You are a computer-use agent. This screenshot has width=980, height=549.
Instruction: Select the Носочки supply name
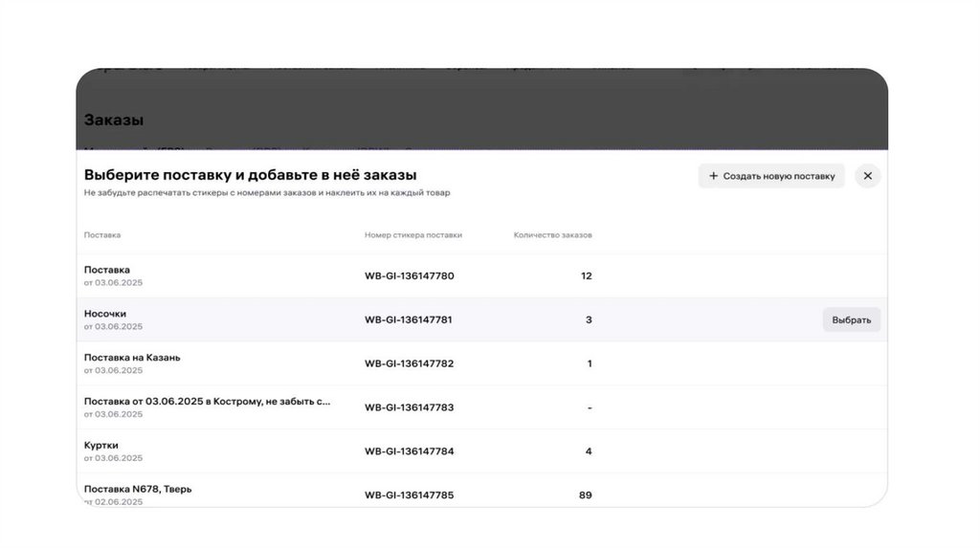pyautogui.click(x=105, y=314)
